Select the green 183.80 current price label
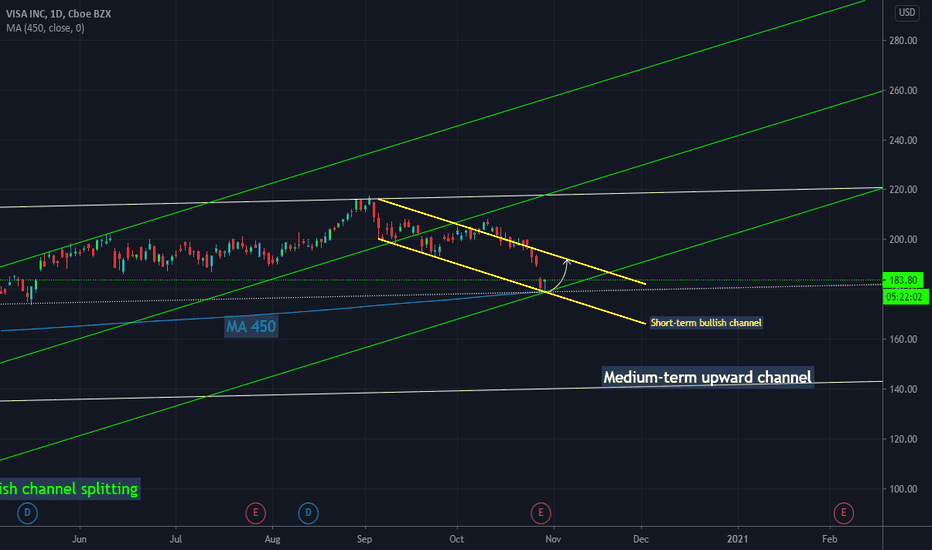The width and height of the screenshot is (932, 550). point(903,280)
